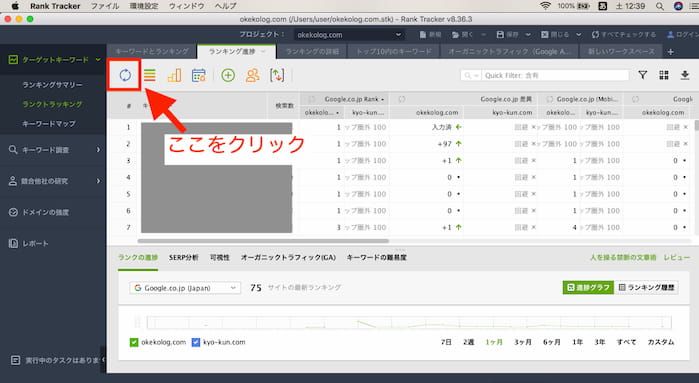
Task: Open the 環境設定 menu
Action: tap(144, 6)
